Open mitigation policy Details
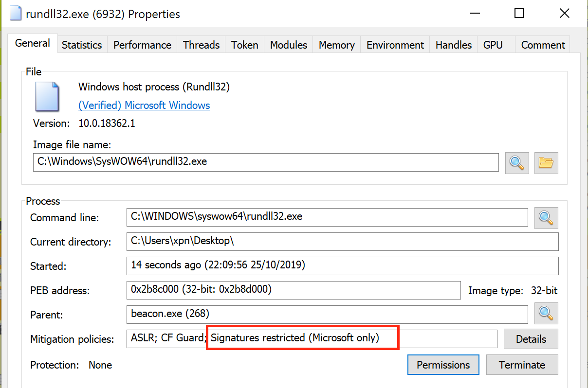The height and width of the screenshot is (388, 588). (531, 338)
